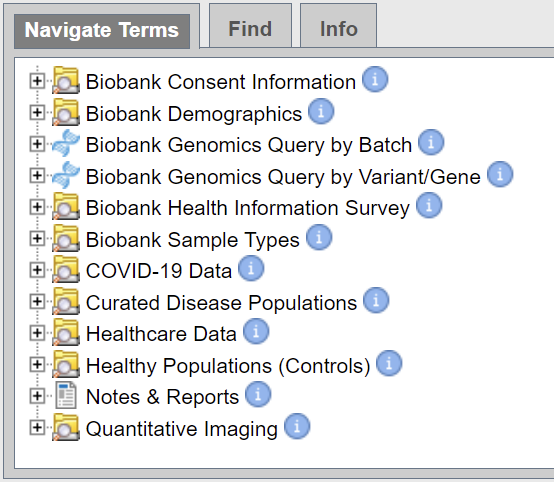This screenshot has width=554, height=482.
Task: Expand the Healthcare Data plus box
Action: pos(37,333)
